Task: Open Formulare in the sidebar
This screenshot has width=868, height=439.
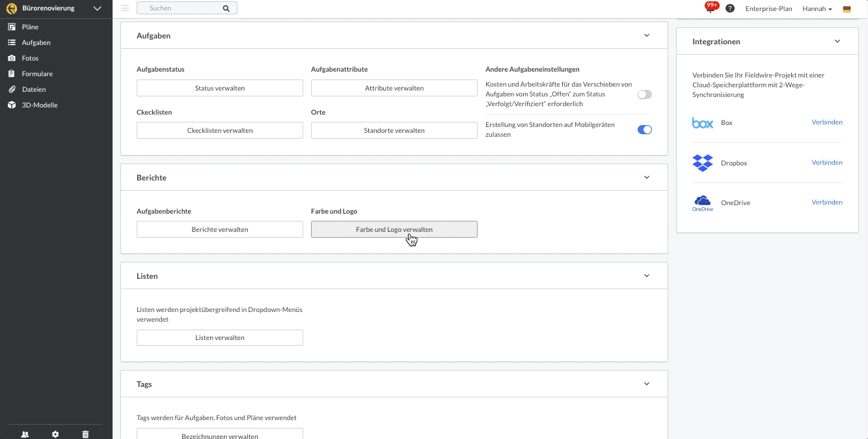Action: click(37, 74)
